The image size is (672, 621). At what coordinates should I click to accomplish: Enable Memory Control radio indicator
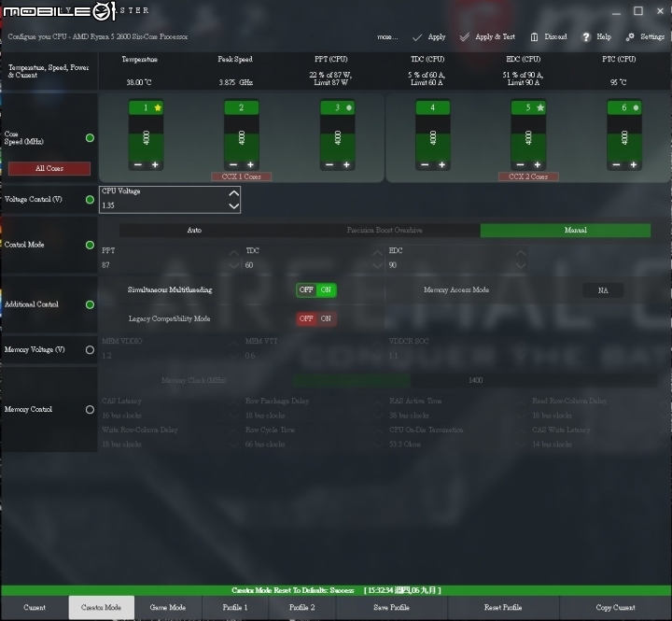click(x=90, y=410)
